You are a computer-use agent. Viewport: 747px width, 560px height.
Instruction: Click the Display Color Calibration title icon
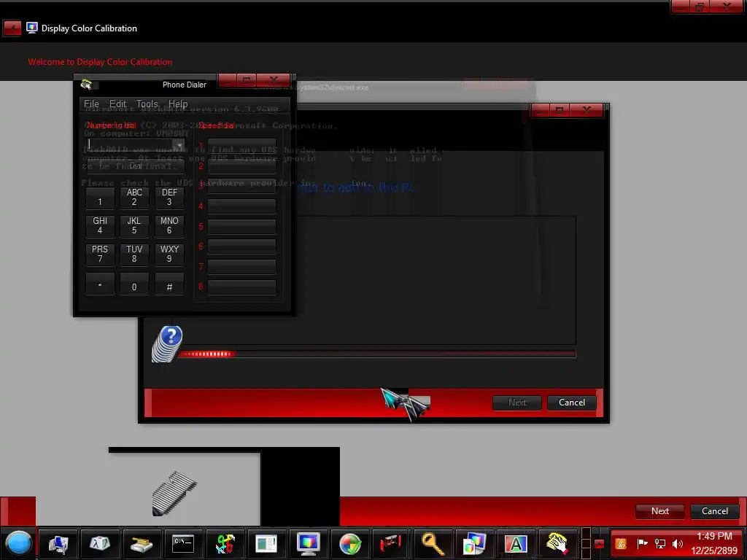32,28
